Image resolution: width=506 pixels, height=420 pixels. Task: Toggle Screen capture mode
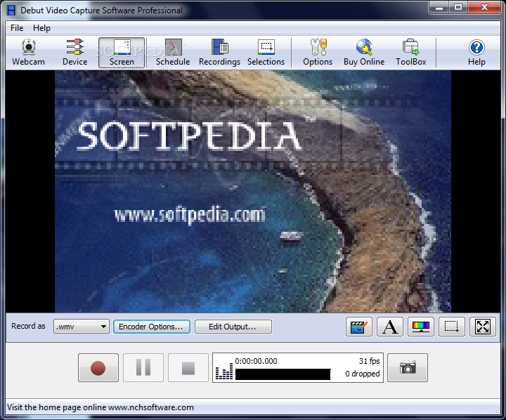pos(122,53)
